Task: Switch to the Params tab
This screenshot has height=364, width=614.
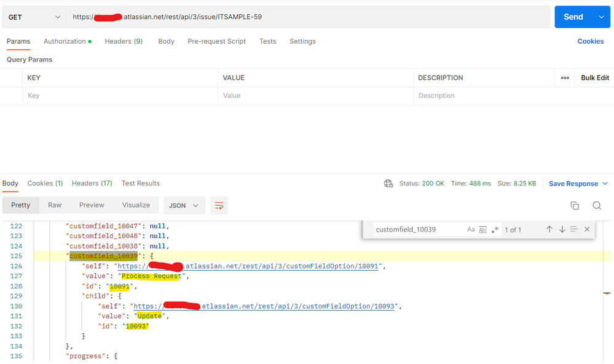Action: click(x=18, y=42)
